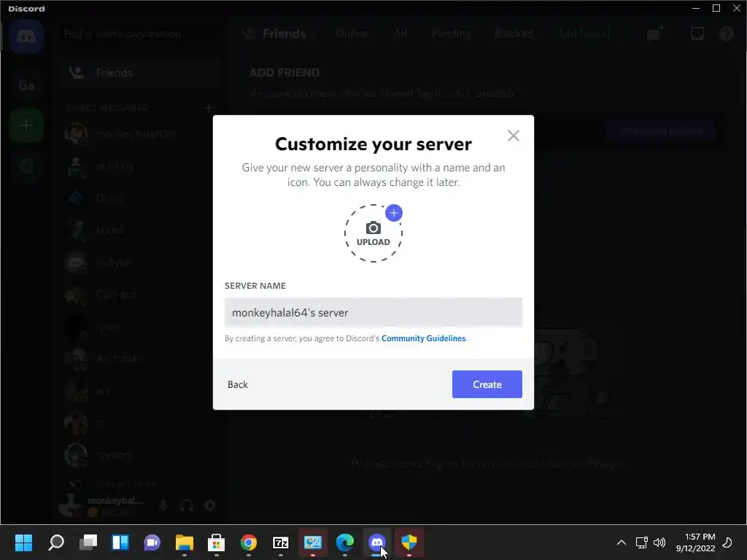
Task: Click the Send Friend Request button
Action: pyautogui.click(x=661, y=131)
